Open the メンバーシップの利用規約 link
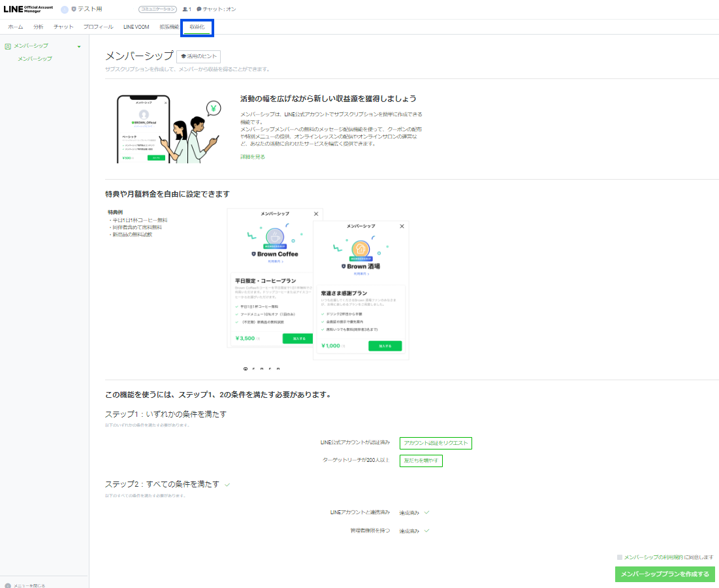Screen dimensions: 719x588 653,557
